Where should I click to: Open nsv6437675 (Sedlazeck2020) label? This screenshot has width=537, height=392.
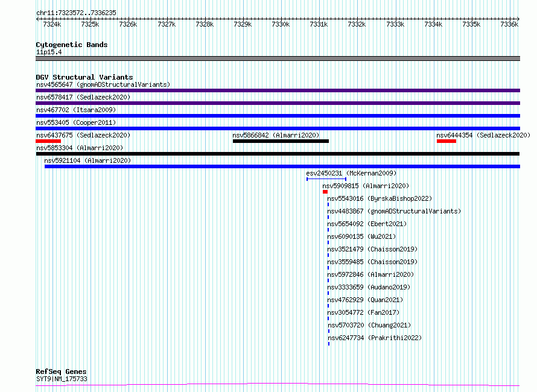(x=83, y=135)
